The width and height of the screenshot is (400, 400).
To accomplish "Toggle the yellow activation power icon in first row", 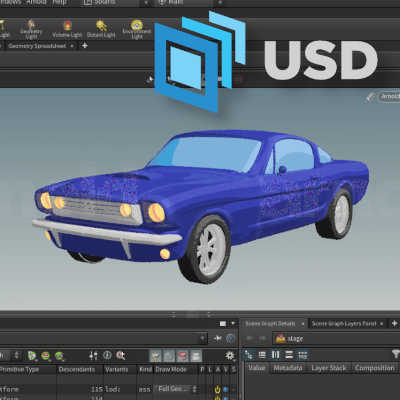I will (218, 389).
